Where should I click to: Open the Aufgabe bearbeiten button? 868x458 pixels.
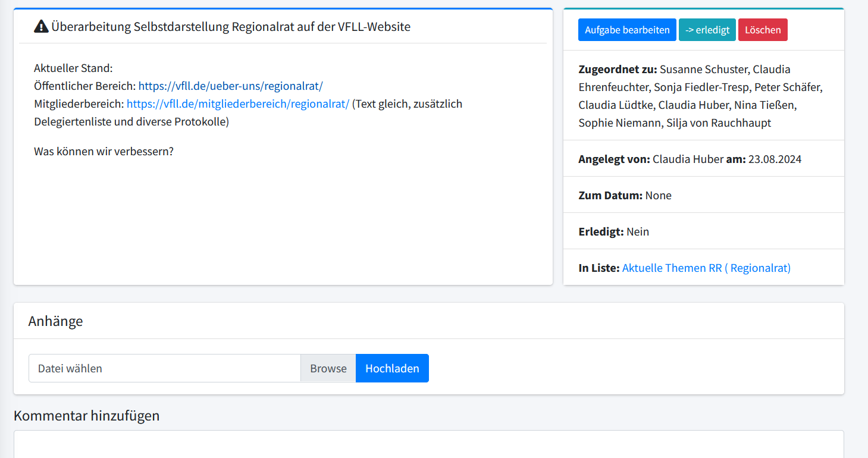point(627,30)
